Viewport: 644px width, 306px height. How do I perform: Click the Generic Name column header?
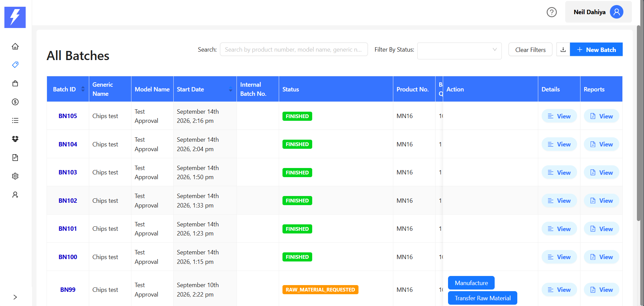[110, 89]
